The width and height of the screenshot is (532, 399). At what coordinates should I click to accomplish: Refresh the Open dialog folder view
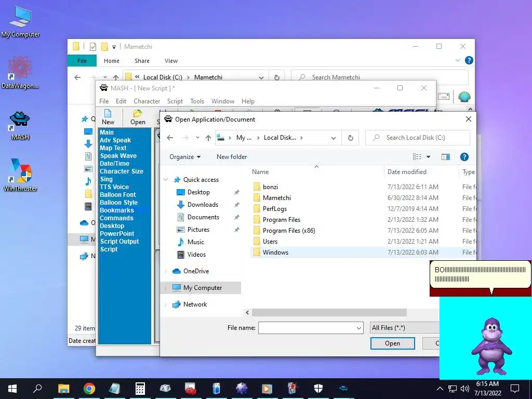(x=351, y=138)
